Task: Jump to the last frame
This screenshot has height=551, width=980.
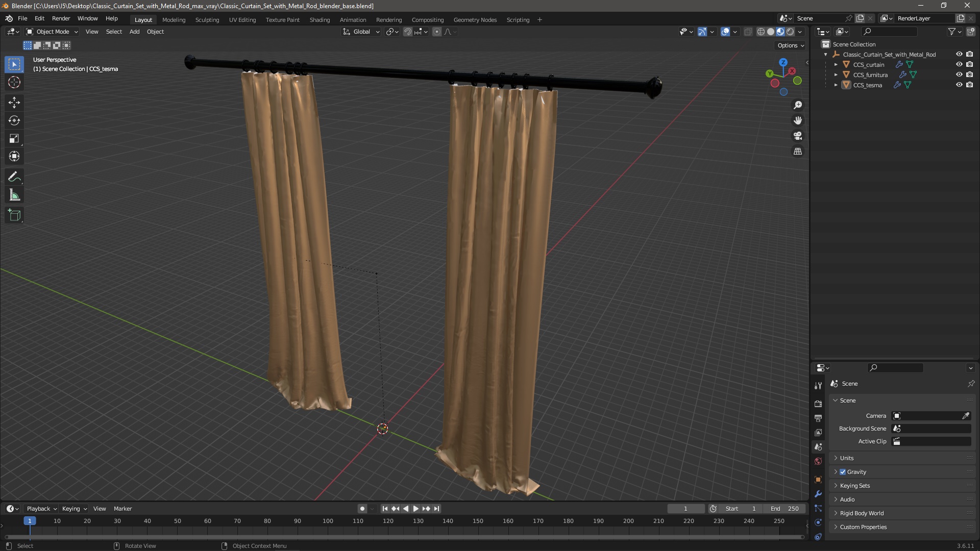Action: point(436,509)
